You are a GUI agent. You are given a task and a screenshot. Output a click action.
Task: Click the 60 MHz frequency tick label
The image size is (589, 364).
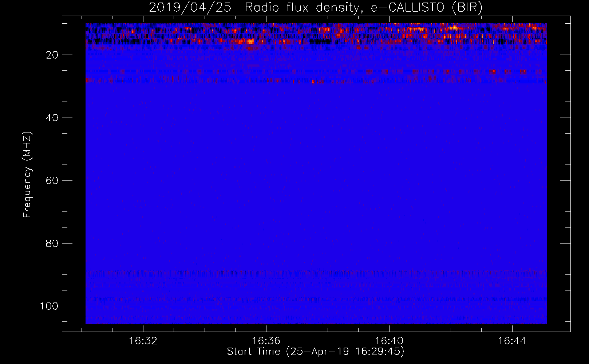tap(52, 181)
